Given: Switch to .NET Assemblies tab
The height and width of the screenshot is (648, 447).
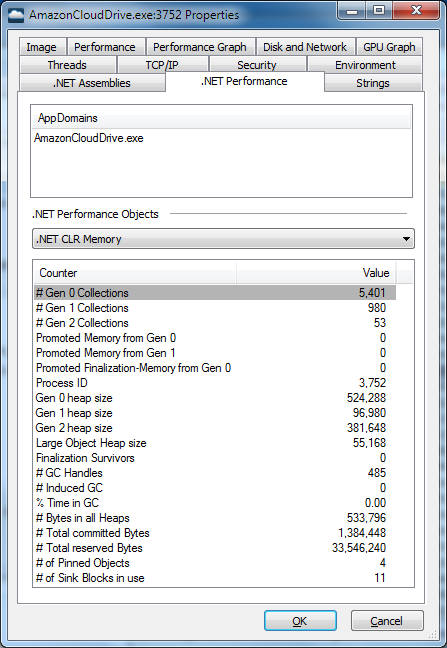Looking at the screenshot, I should [x=92, y=83].
